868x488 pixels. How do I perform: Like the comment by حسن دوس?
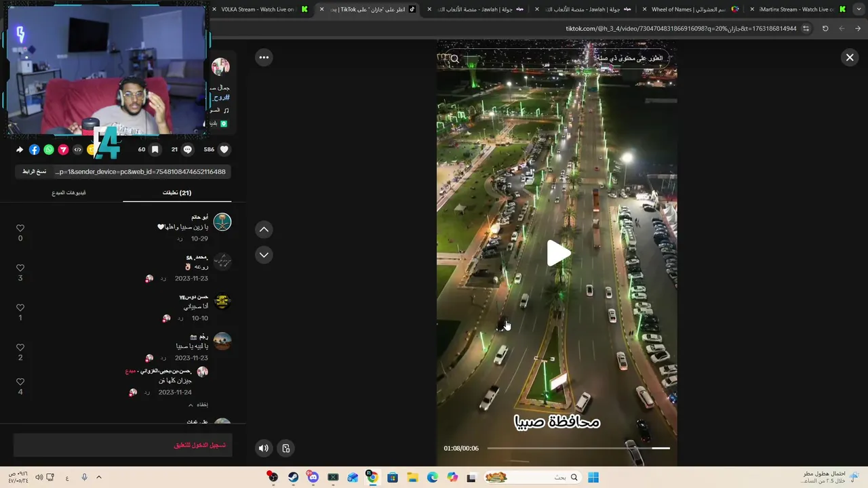pos(20,308)
